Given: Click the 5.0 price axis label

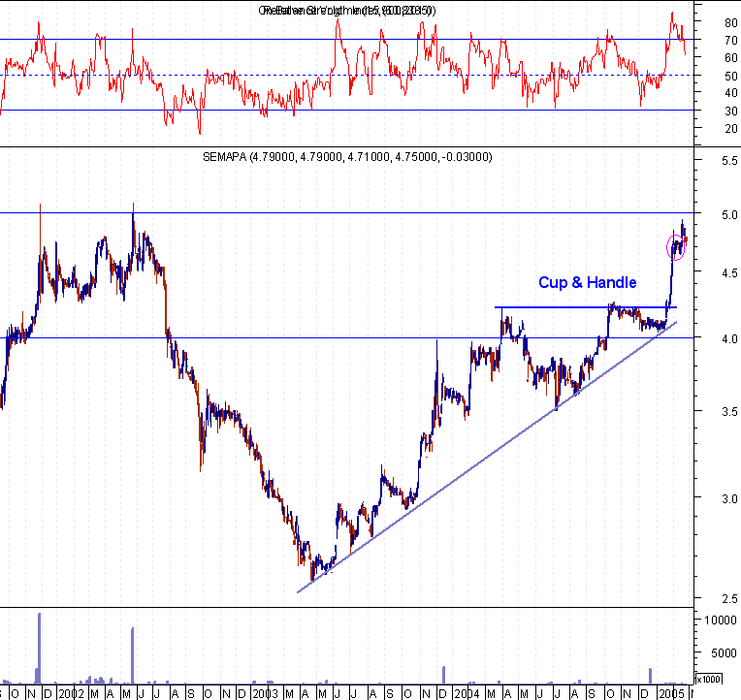Looking at the screenshot, I should tap(729, 215).
